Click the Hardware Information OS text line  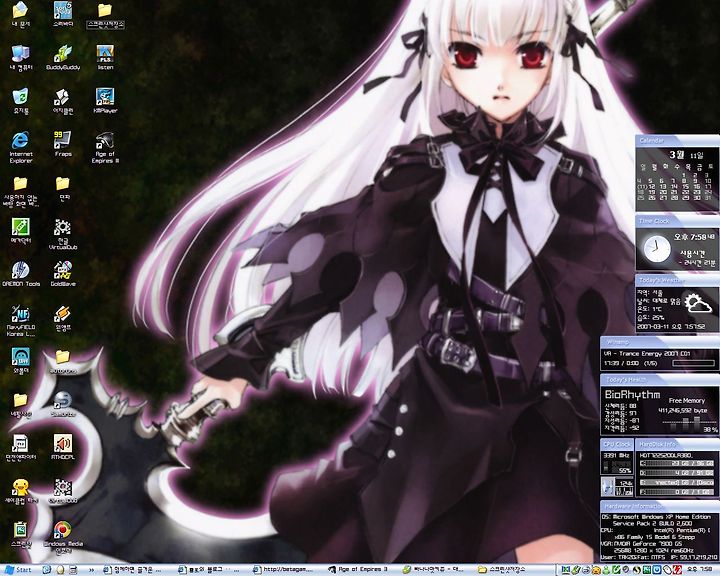[657, 516]
